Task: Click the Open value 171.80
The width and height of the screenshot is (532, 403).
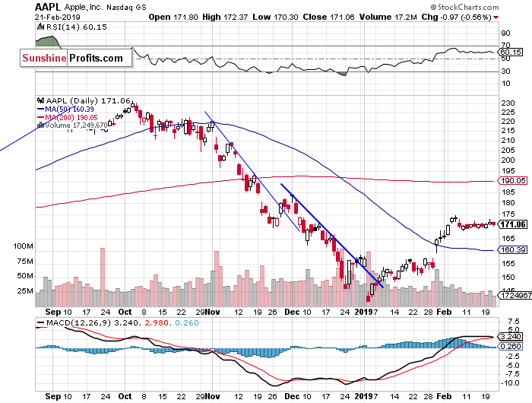Action: click(185, 17)
